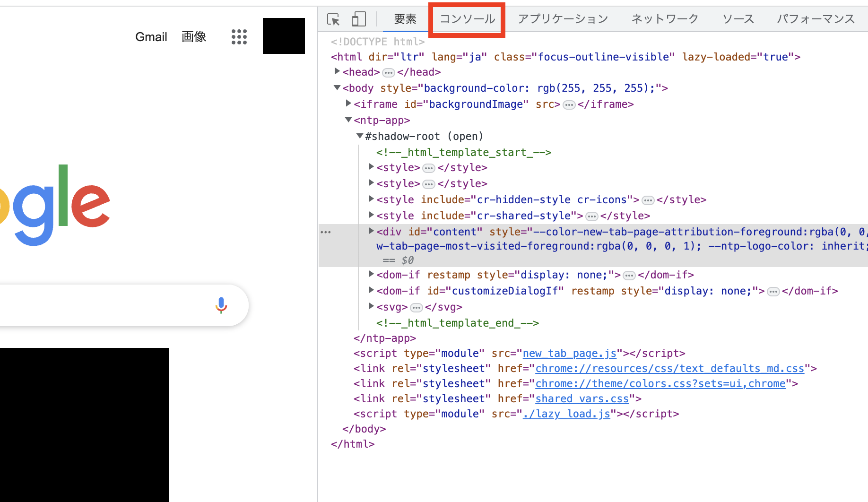Start voice search with microphone icon
The image size is (868, 502).
click(221, 305)
